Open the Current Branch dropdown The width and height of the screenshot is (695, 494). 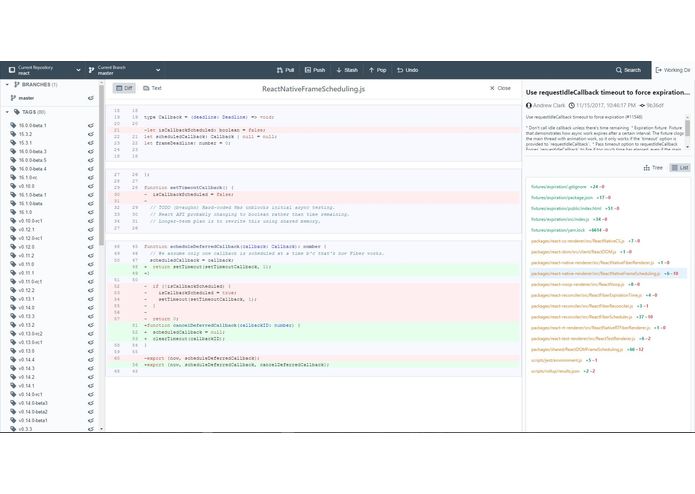(124, 70)
